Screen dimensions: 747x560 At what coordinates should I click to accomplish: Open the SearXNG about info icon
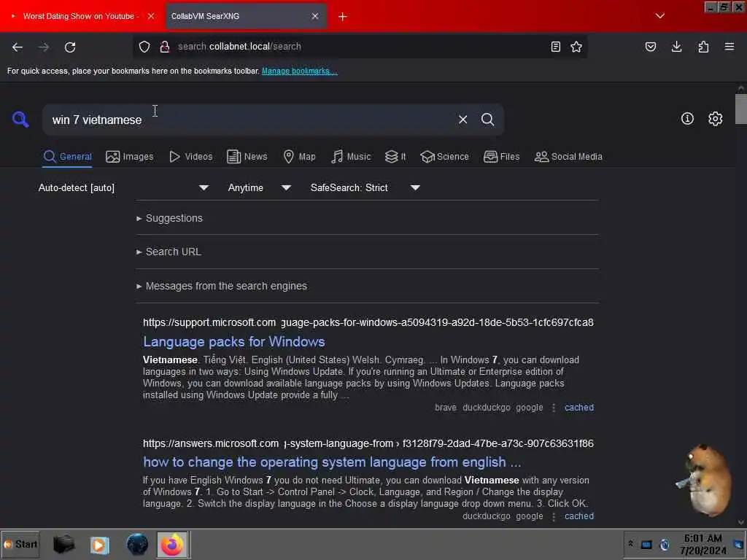coord(687,119)
